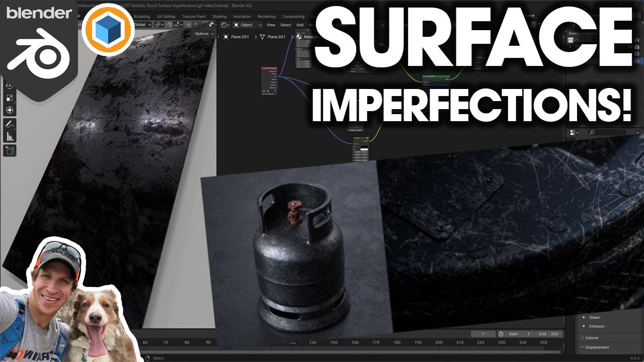Select the Annotate pencil tool

[x=10, y=124]
